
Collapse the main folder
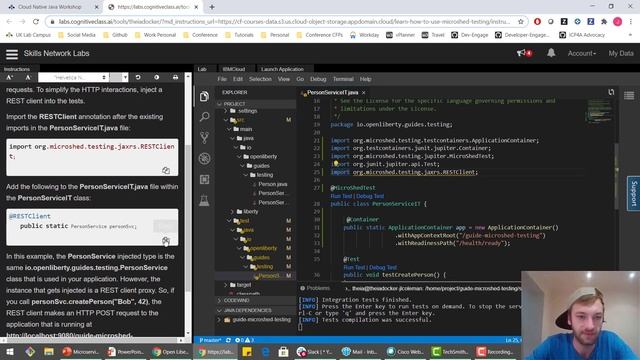[x=229, y=129]
